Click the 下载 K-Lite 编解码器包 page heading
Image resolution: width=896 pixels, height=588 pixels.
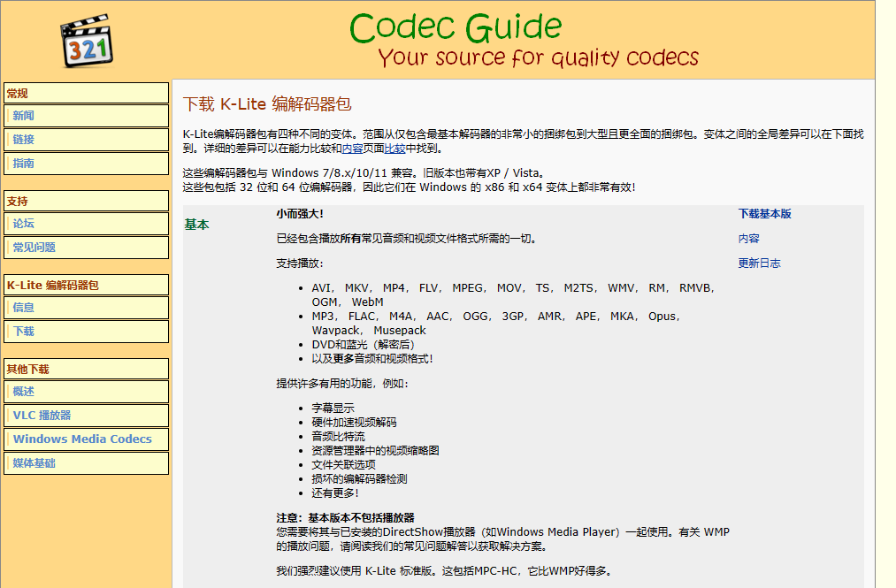point(266,104)
